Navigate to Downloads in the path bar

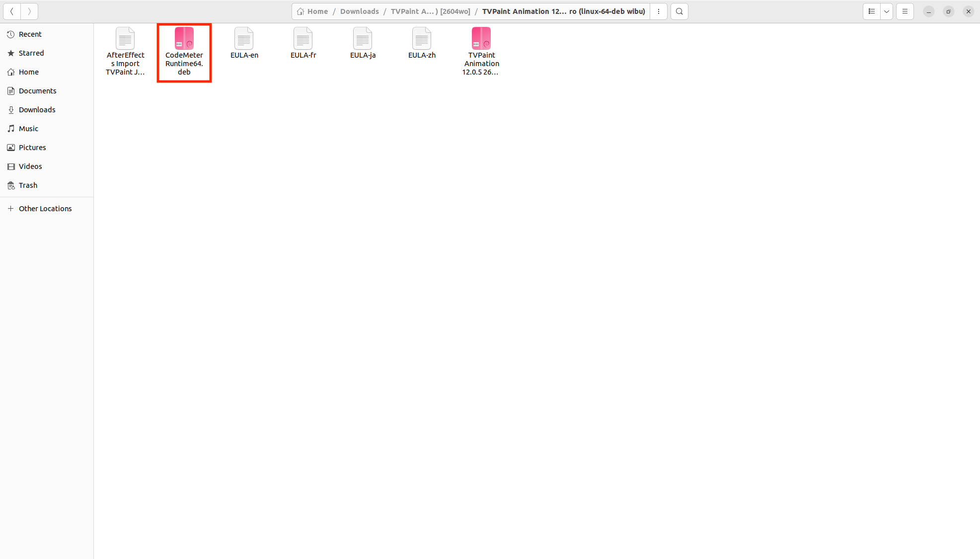click(x=359, y=11)
